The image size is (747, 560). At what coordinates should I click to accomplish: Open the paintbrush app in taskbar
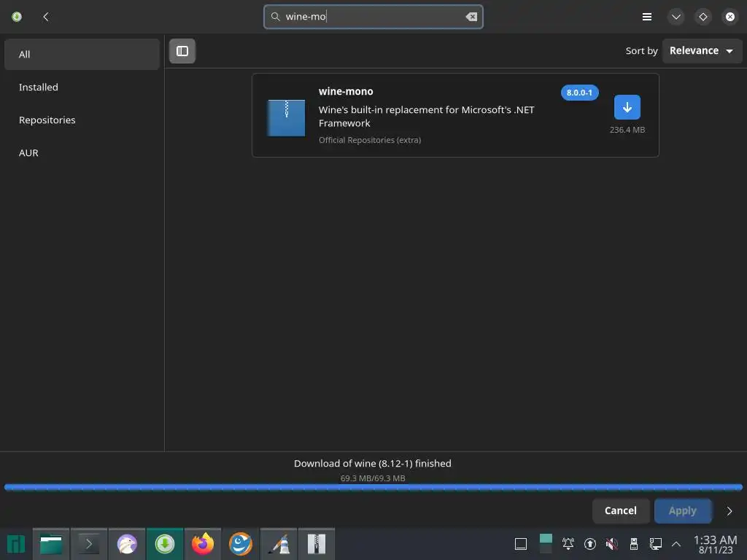[x=279, y=544]
